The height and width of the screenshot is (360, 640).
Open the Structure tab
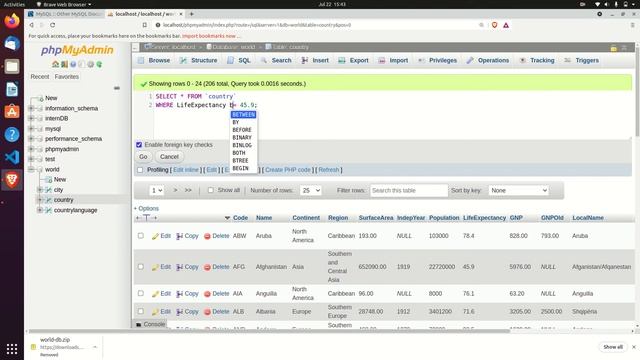pyautogui.click(x=199, y=60)
